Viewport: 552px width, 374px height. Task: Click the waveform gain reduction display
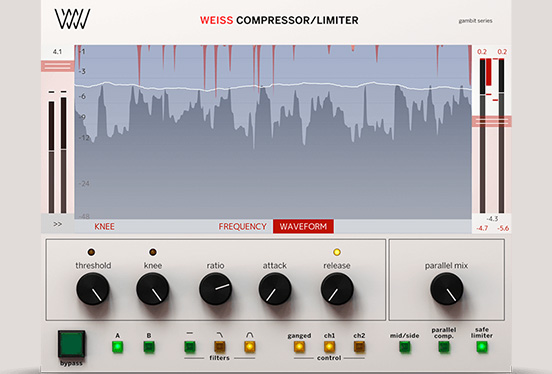(273, 132)
